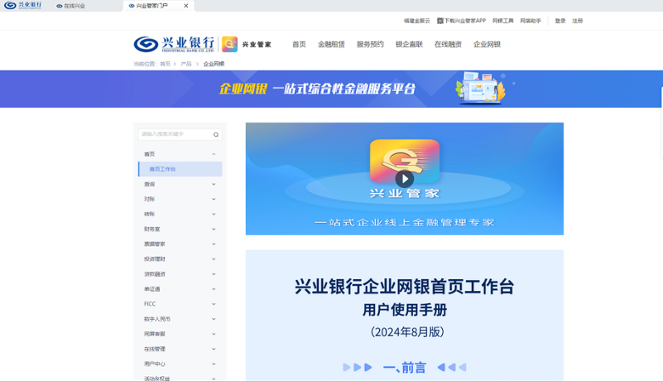Click the 下载兴业管家APP download icon
Viewport: 663px width, 382px height.
click(x=440, y=20)
